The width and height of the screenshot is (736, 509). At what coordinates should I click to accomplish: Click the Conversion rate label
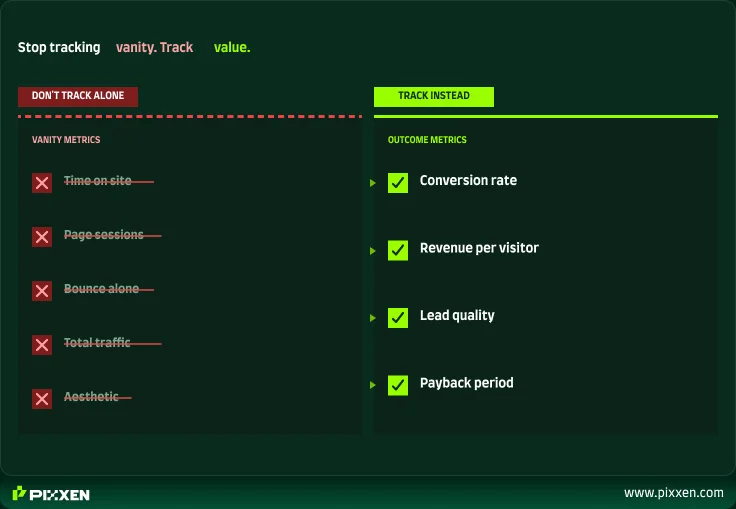[468, 180]
